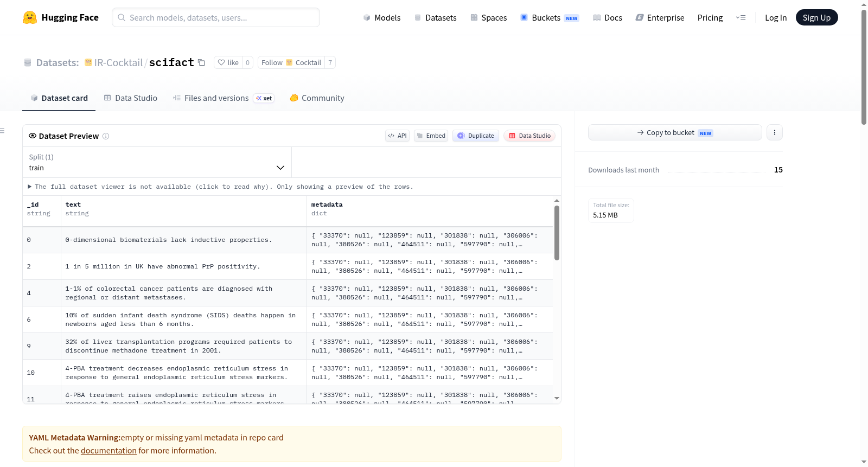Open the three-dot options menu near Copy to bucket
The height and width of the screenshot is (467, 868).
[x=774, y=132]
